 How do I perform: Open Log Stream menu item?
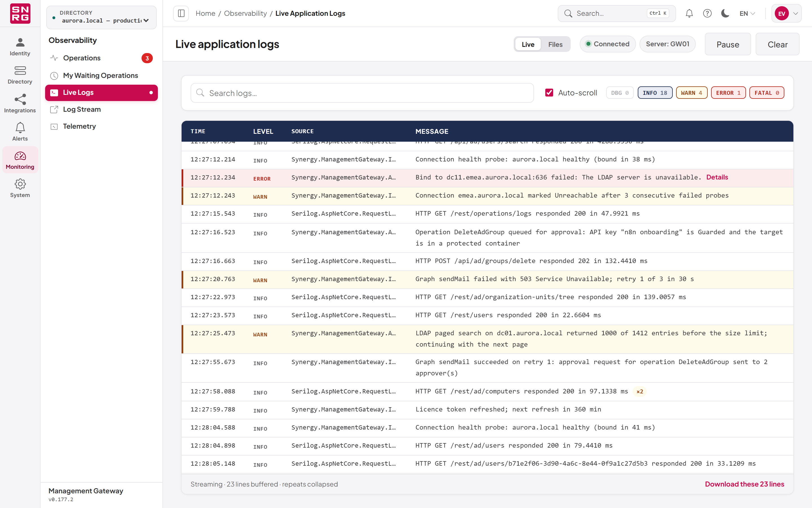(x=101, y=110)
